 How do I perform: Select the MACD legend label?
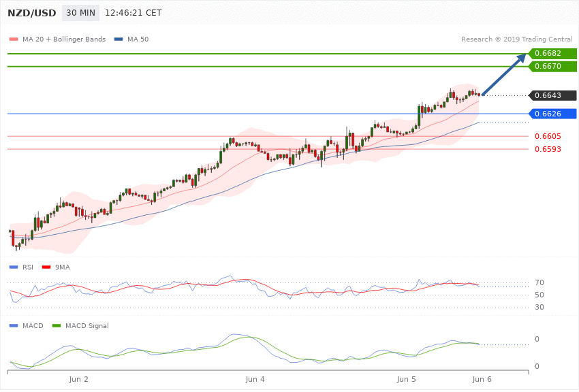tap(33, 325)
